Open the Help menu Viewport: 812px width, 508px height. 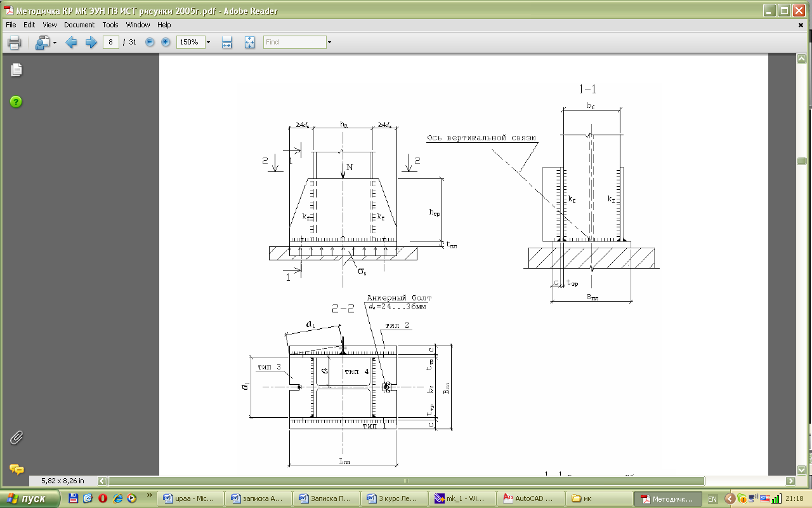click(x=164, y=25)
